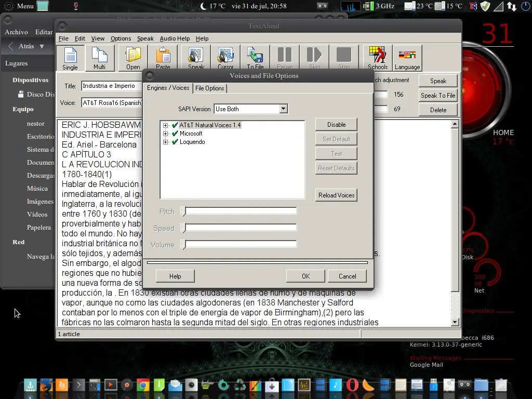532x399 pixels.
Task: Click the text scrollbar down arrow
Action: point(455,322)
